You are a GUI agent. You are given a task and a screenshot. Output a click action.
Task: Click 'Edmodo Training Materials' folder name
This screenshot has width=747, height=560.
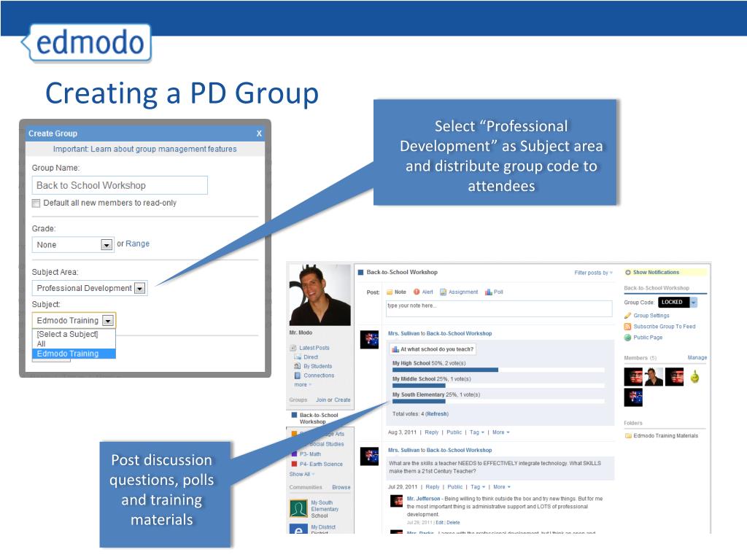click(665, 436)
